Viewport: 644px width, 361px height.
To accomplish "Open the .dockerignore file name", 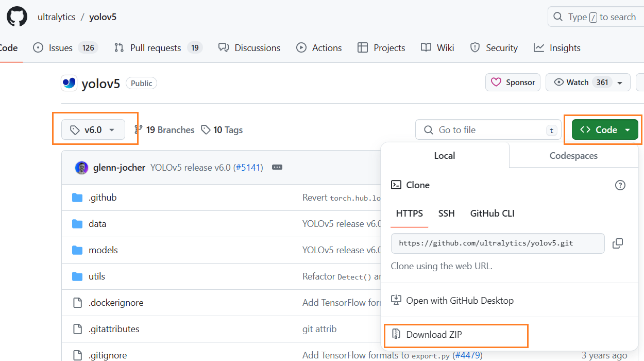I will (x=116, y=303).
